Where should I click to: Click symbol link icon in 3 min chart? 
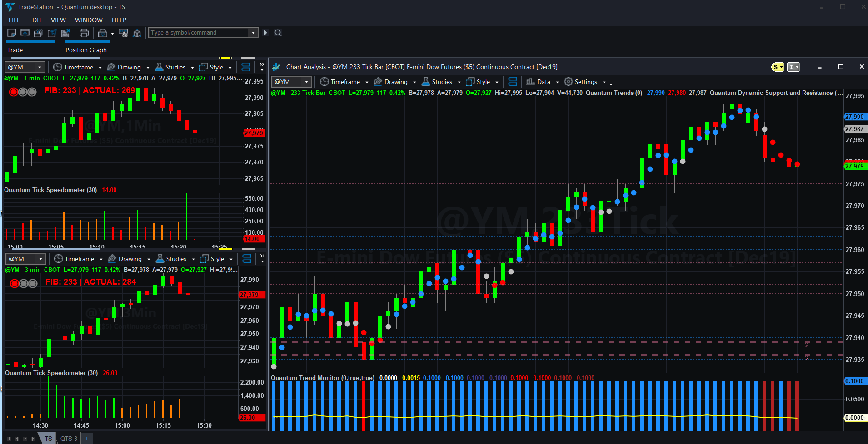[247, 259]
